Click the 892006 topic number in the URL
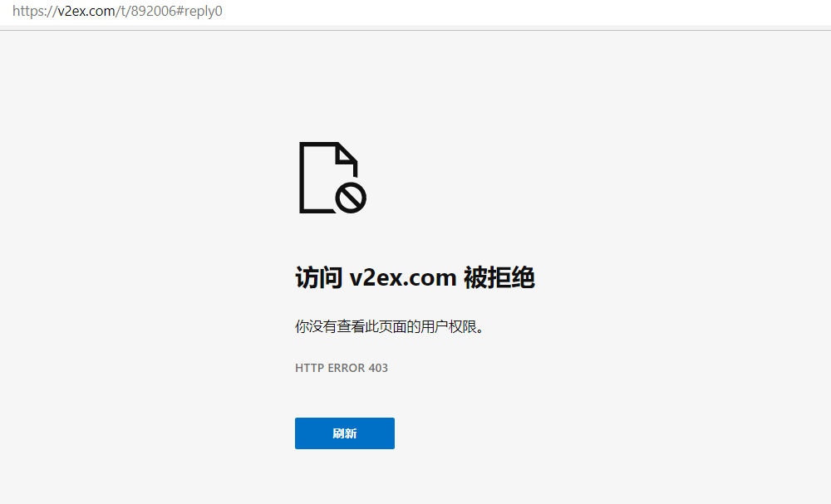Image resolution: width=831 pixels, height=504 pixels. pyautogui.click(x=153, y=11)
